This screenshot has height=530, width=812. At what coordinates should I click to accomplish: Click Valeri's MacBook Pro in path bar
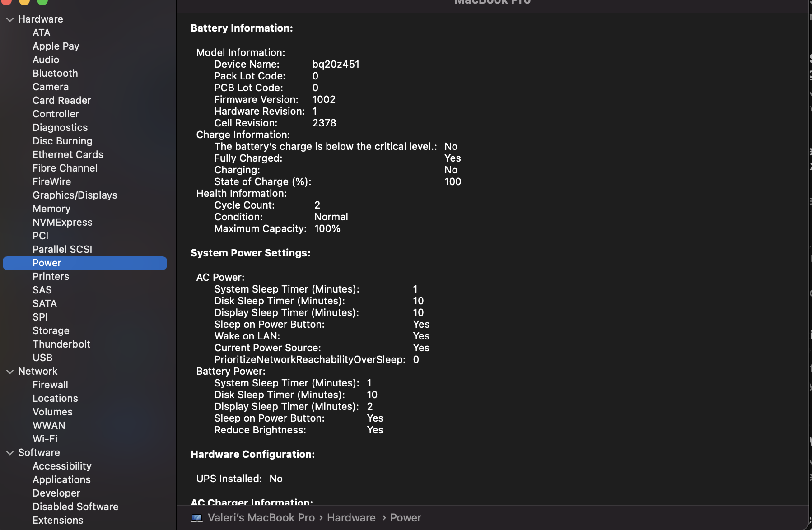point(261,518)
